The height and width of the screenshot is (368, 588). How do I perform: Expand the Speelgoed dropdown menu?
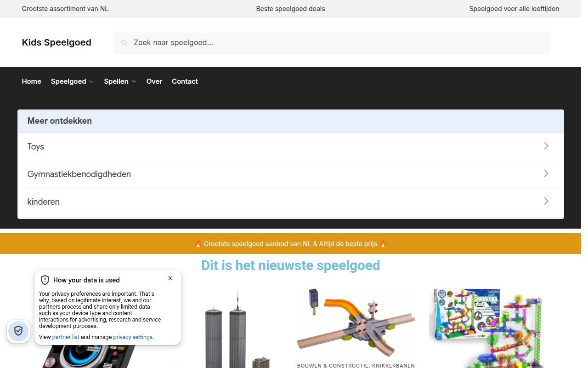click(x=72, y=81)
